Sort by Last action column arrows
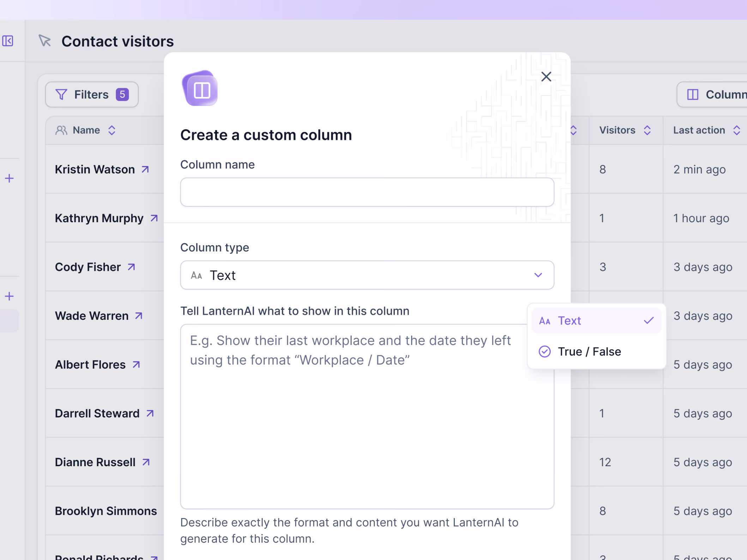The width and height of the screenshot is (747, 560). click(736, 130)
